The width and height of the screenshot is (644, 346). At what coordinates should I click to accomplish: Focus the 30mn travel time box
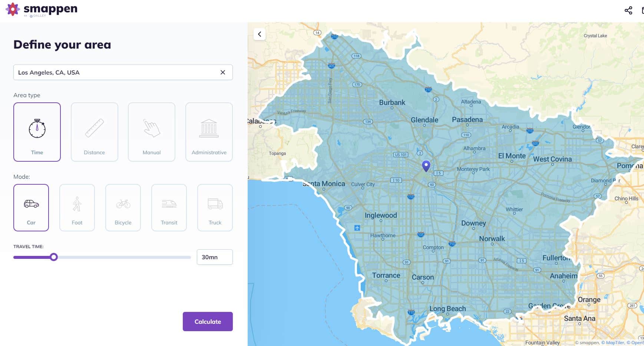pyautogui.click(x=215, y=257)
